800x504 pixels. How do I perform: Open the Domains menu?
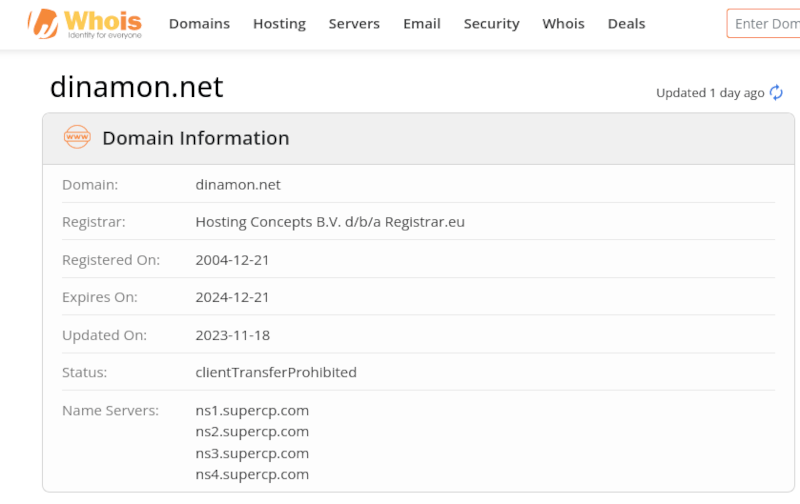[x=199, y=23]
